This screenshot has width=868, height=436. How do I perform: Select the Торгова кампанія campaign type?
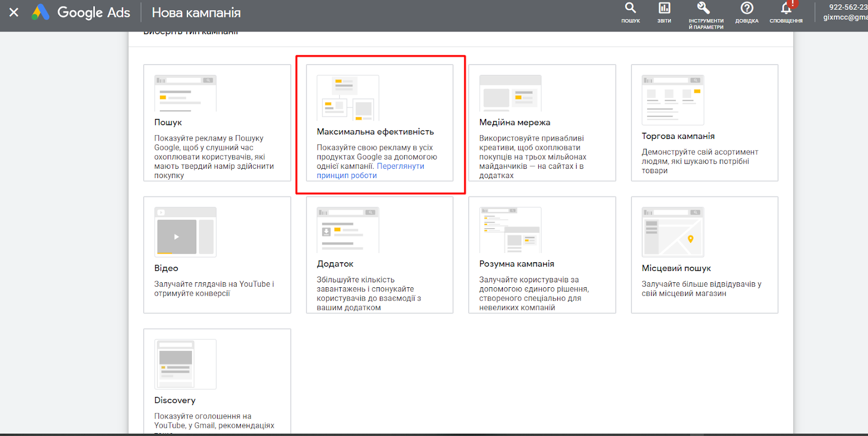point(678,136)
